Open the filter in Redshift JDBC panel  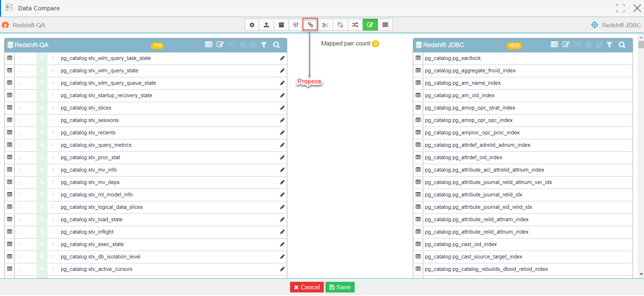point(610,45)
